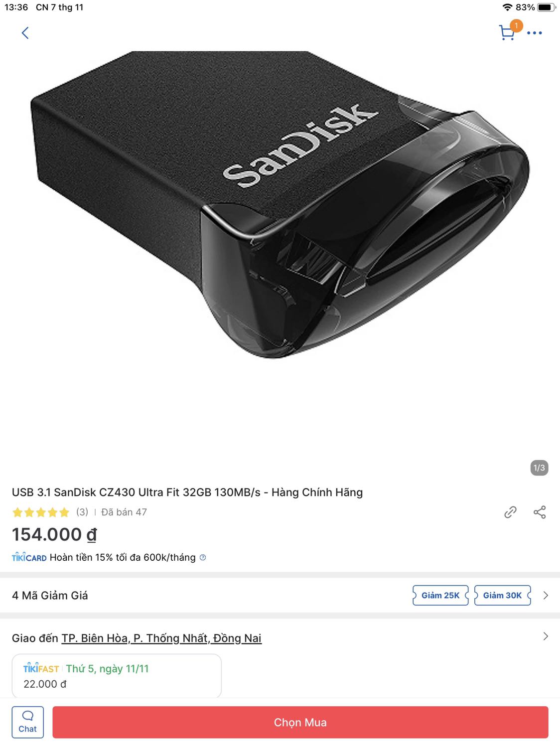Select TikiFast delivery option Thứ 5
This screenshot has width=560, height=747.
click(117, 676)
